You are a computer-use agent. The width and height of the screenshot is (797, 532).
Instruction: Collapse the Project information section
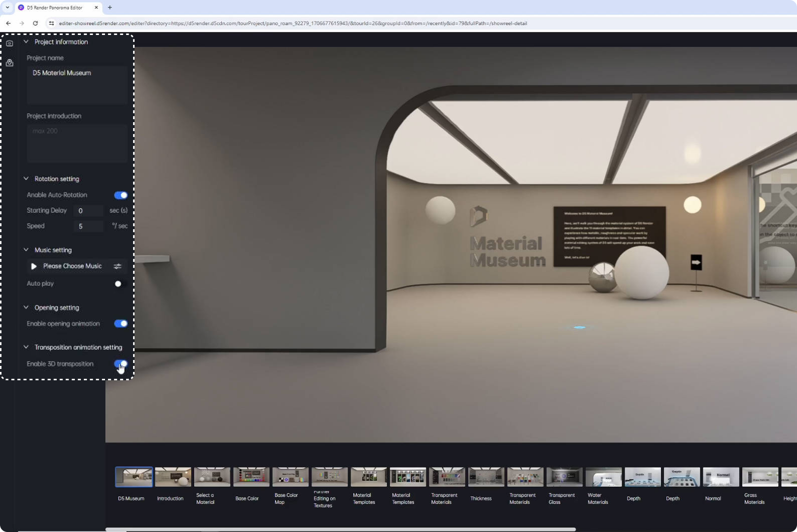(x=26, y=42)
